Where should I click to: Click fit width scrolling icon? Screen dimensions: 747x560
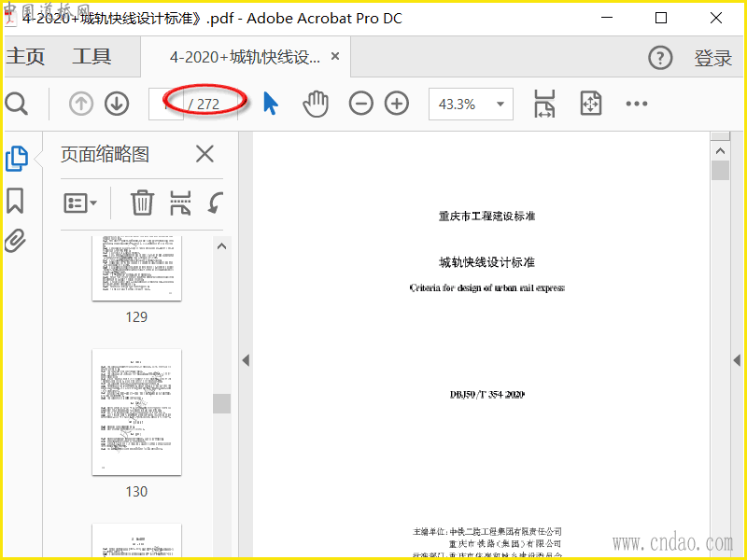[544, 104]
